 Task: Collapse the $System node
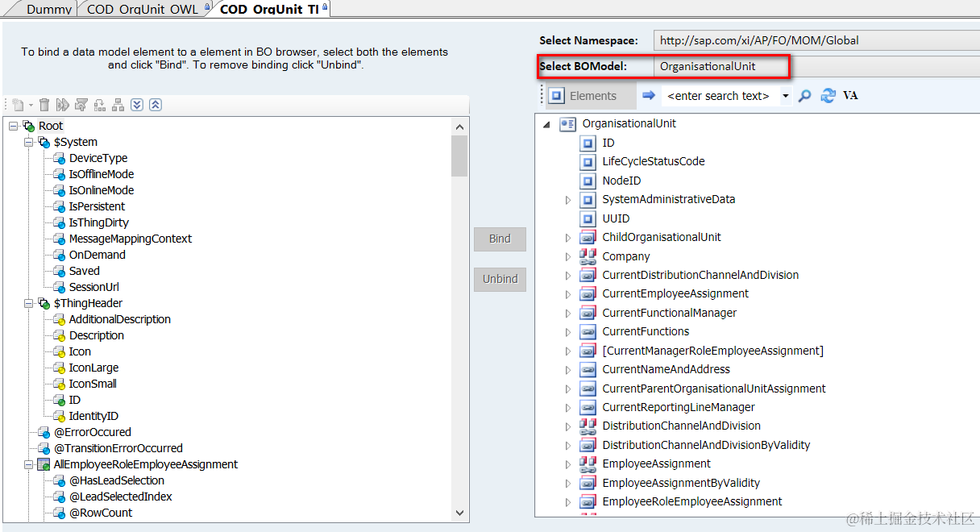point(28,142)
